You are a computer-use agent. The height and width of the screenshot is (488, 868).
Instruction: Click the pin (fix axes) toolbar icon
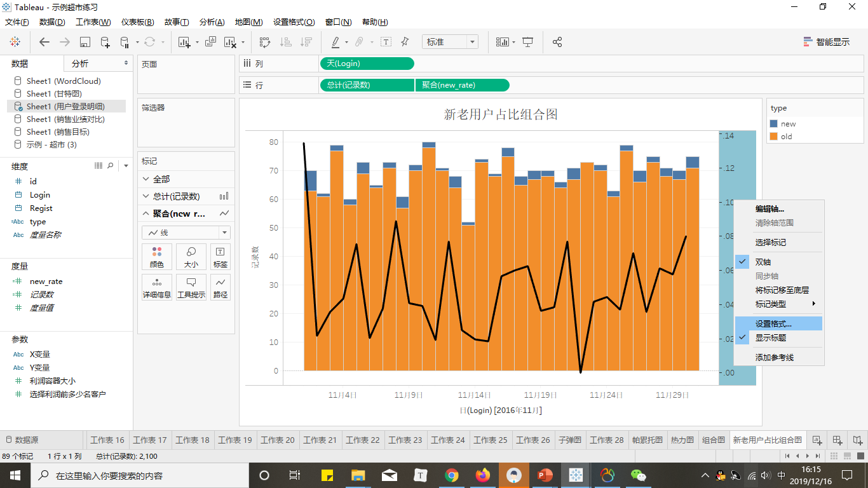[405, 42]
